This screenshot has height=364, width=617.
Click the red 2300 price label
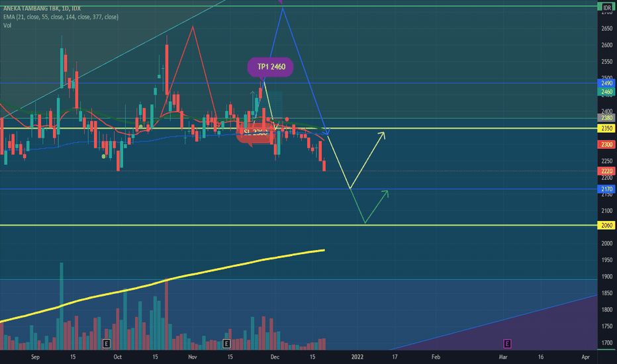click(x=607, y=144)
